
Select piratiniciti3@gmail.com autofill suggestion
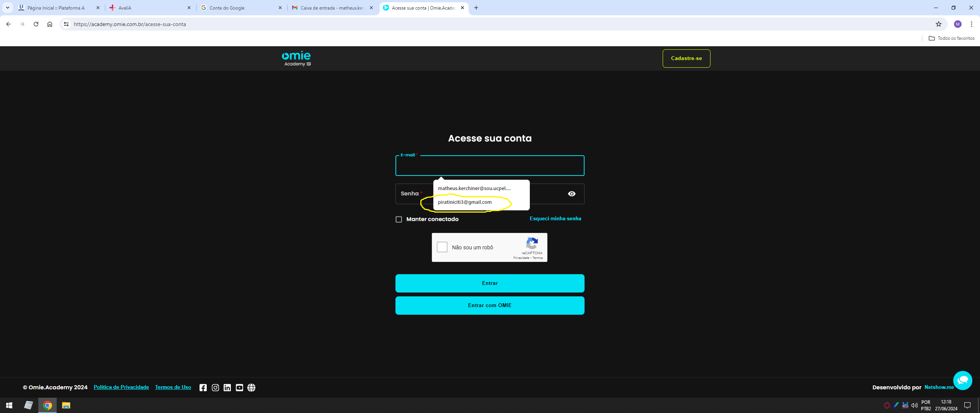pos(465,202)
